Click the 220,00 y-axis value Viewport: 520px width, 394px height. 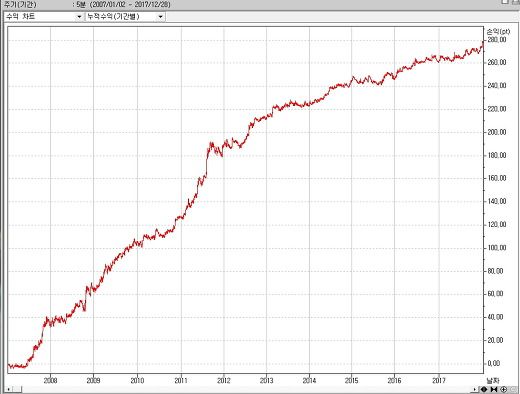point(497,109)
